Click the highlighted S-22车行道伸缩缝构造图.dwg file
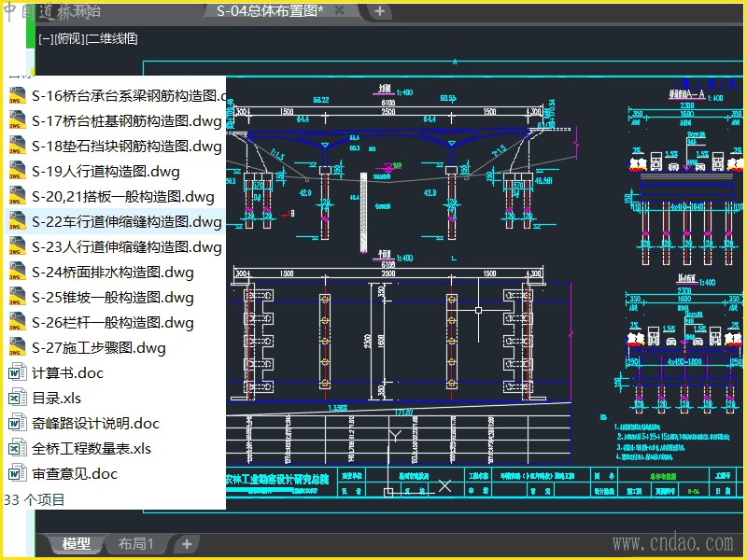The image size is (747, 560). click(x=126, y=222)
